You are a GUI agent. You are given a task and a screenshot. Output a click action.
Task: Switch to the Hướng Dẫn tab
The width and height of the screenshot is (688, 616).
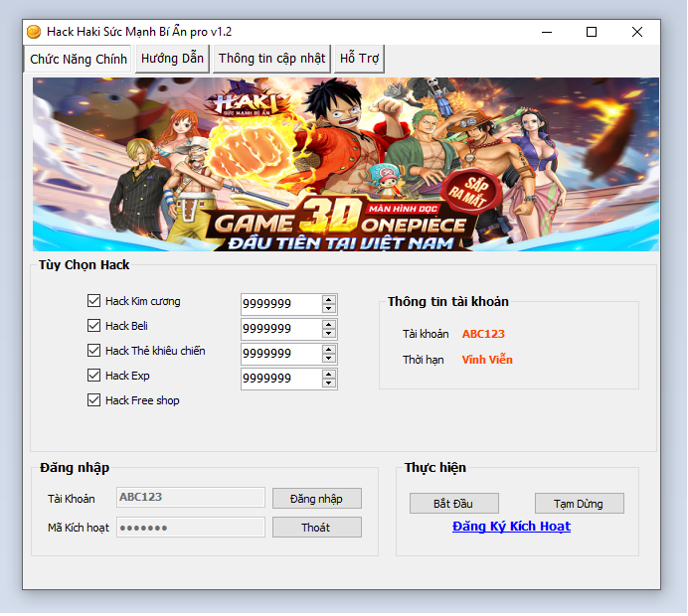(x=172, y=59)
